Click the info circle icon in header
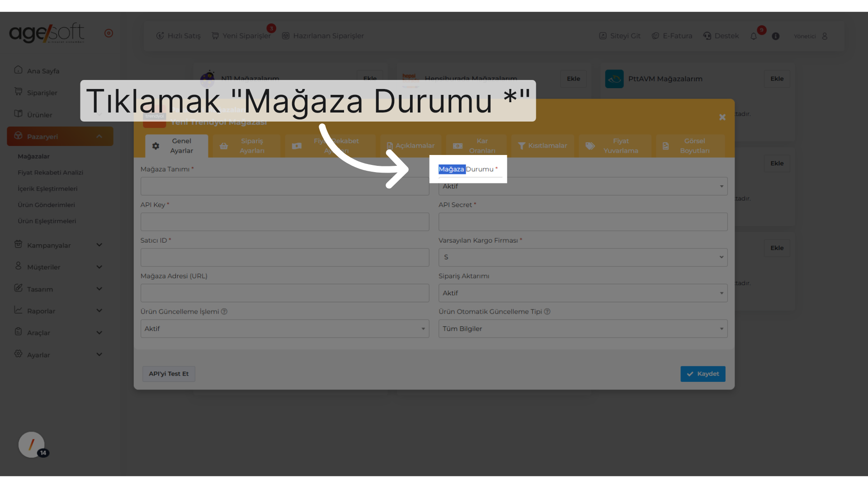This screenshot has height=488, width=868. [x=776, y=36]
